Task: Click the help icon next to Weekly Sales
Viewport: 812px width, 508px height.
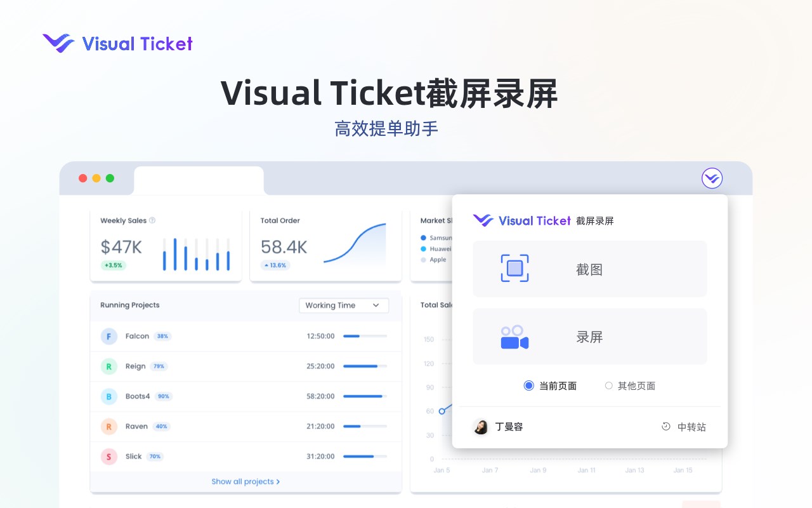Action: (x=152, y=220)
